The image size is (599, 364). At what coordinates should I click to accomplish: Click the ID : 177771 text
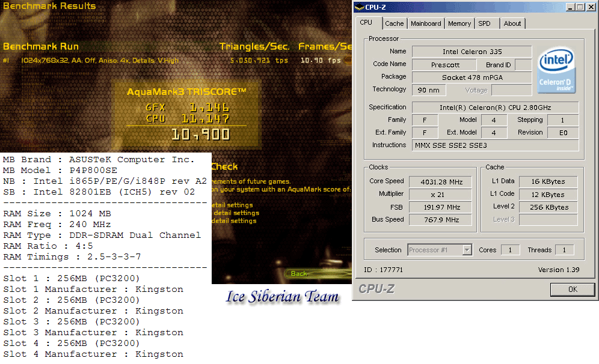click(x=383, y=270)
